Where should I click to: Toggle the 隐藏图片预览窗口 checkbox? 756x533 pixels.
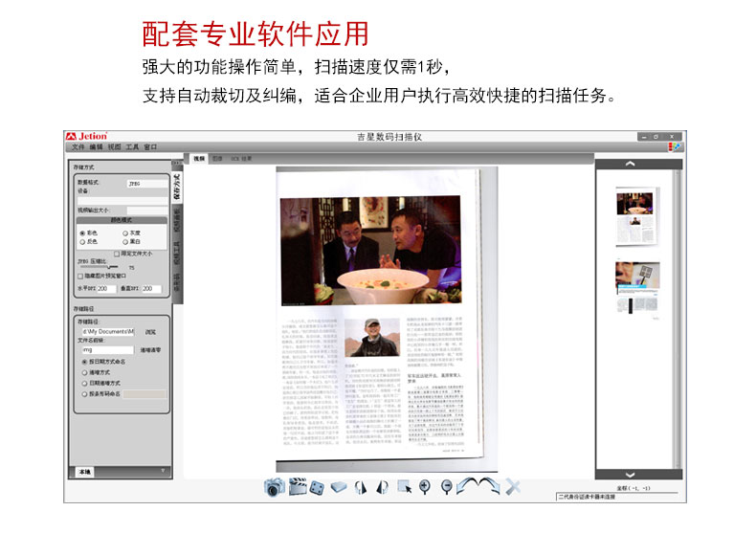(x=80, y=276)
